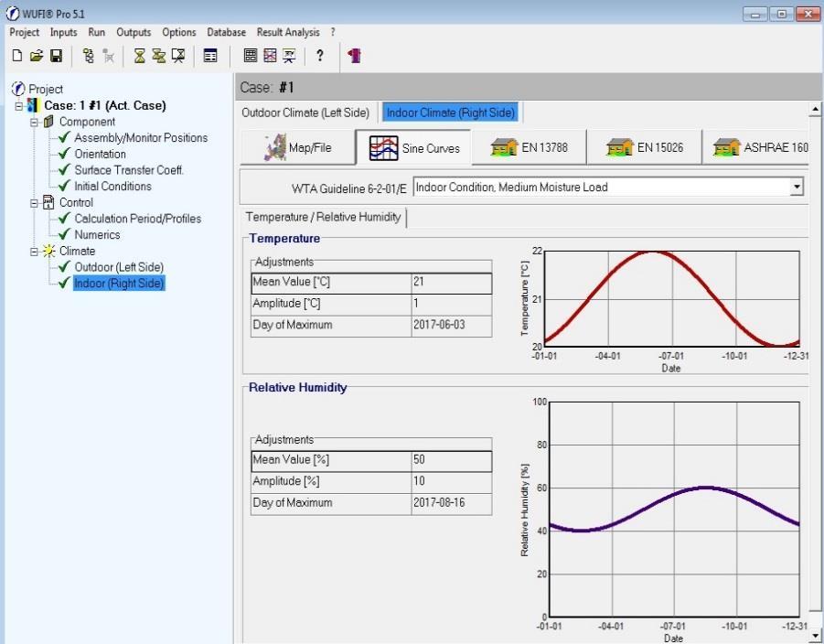Viewport: 824px width, 644px height.
Task: Click the project tree structure toolbar icon
Action: tap(89, 55)
